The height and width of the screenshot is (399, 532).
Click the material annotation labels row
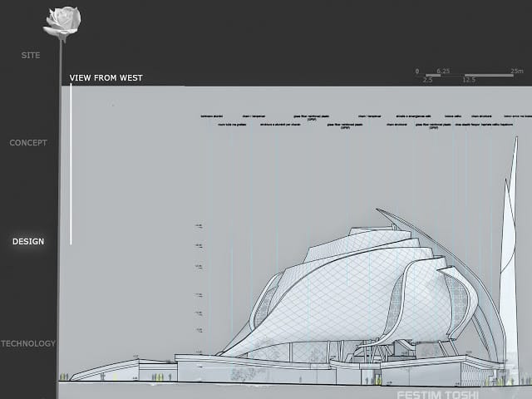pyautogui.click(x=367, y=122)
